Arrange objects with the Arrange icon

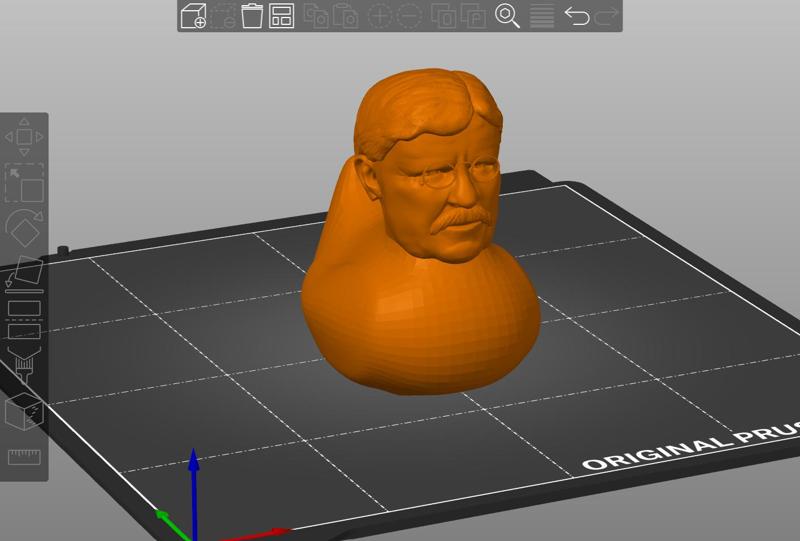coord(281,16)
